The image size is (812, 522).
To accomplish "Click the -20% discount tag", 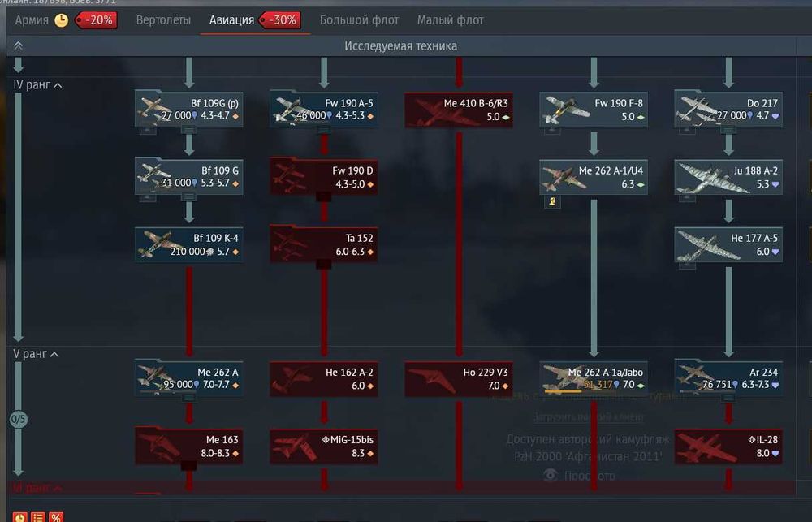I will 97,20.
